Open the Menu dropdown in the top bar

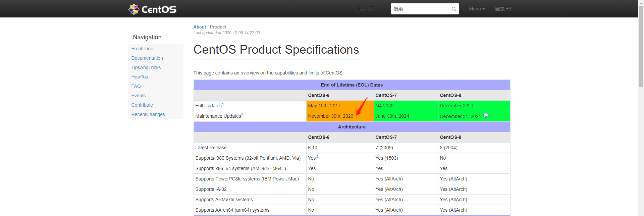click(477, 9)
